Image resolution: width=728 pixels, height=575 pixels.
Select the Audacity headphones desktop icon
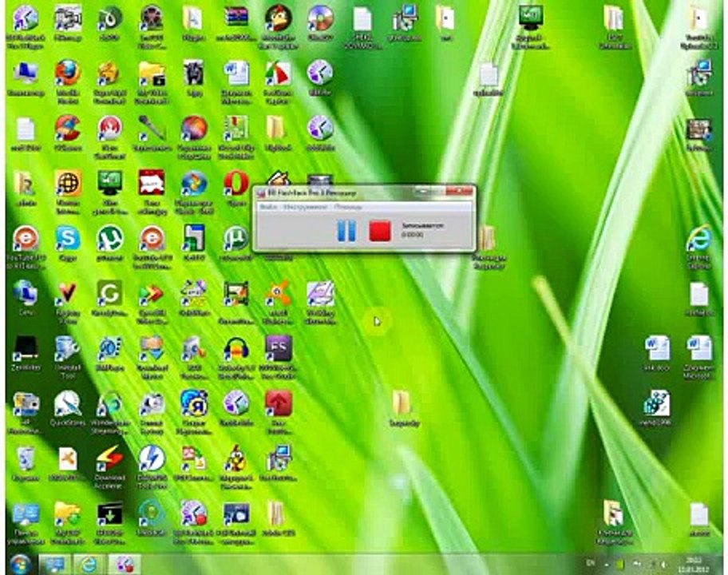tap(235, 357)
